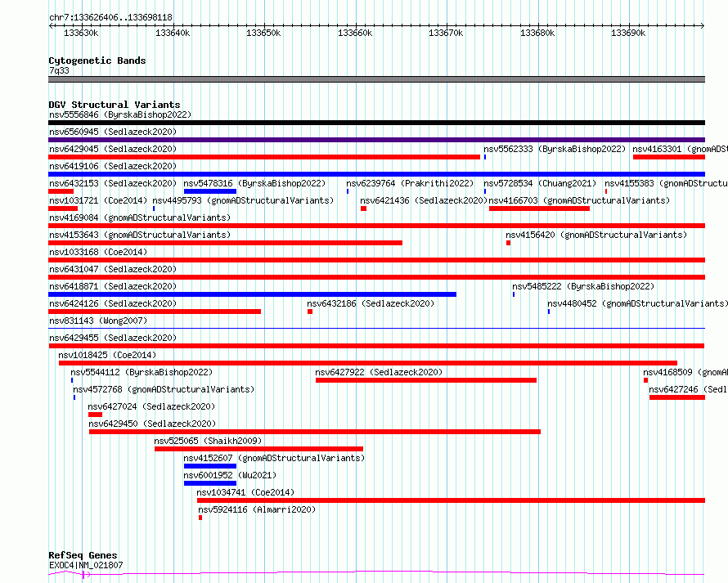This screenshot has height=583, width=728.
Task: Click the 133630k ruler tick label
Action: point(81,34)
